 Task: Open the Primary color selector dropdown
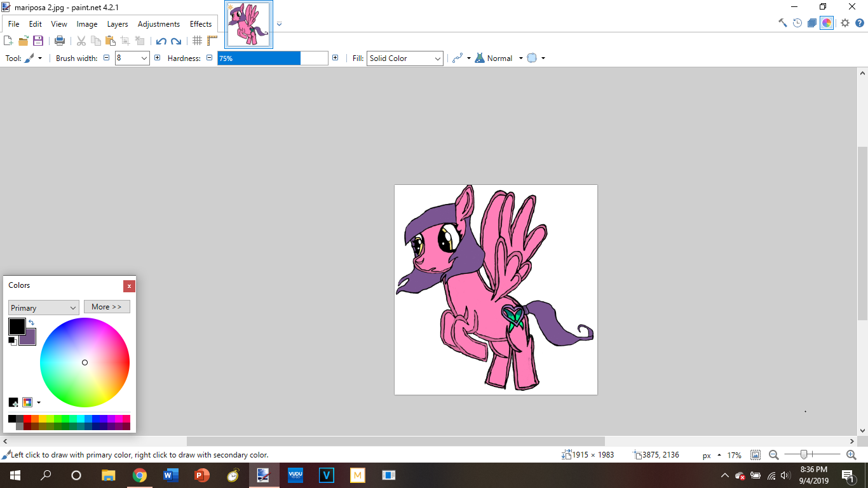(x=43, y=308)
